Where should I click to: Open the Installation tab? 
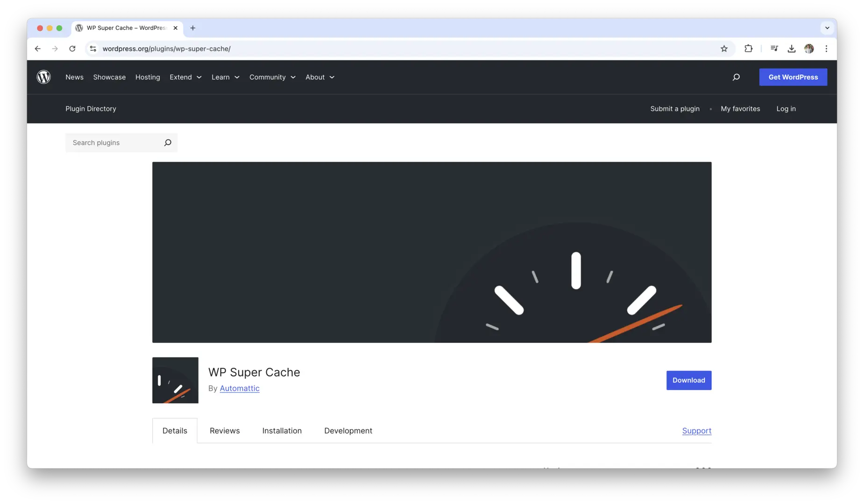coord(282,430)
